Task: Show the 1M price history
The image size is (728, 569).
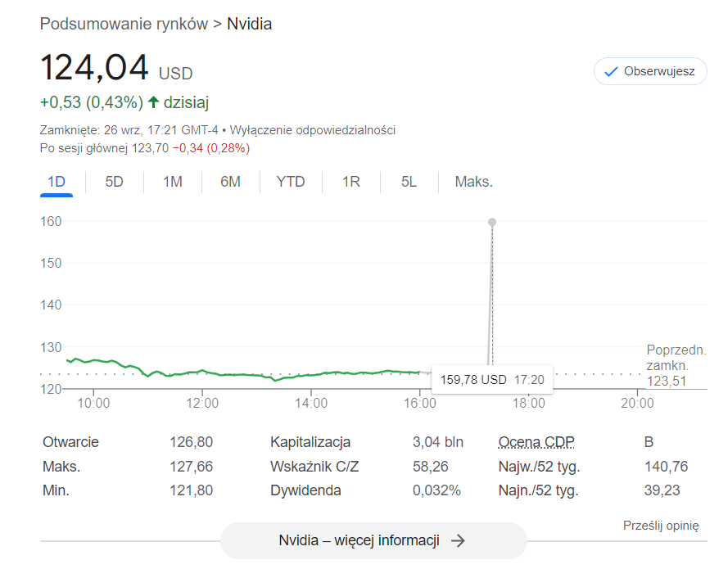Action: (172, 182)
